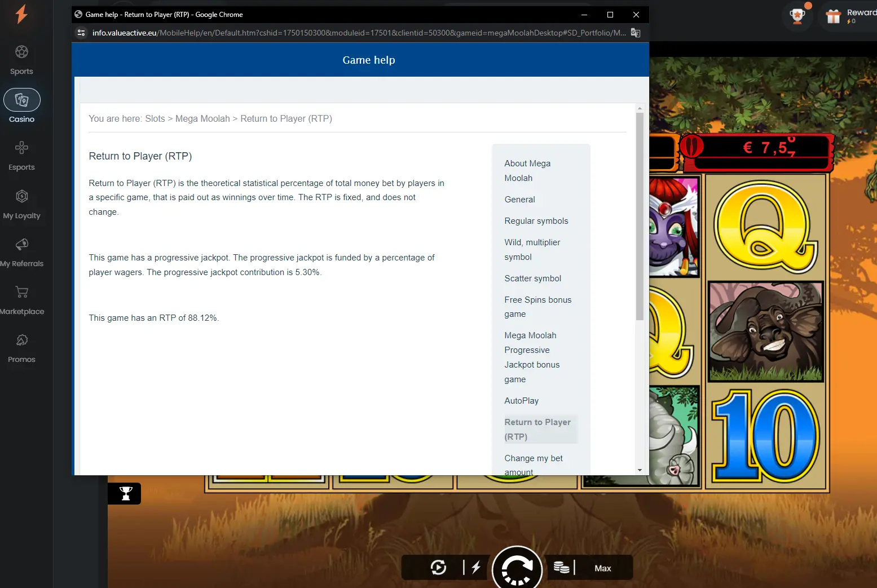
Task: Click the main Spin button
Action: (517, 568)
